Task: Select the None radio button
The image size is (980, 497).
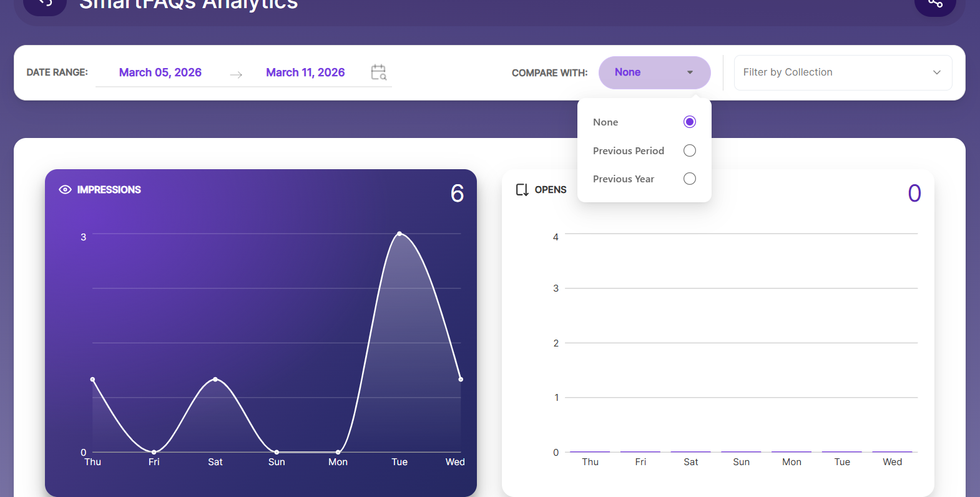Action: point(690,122)
